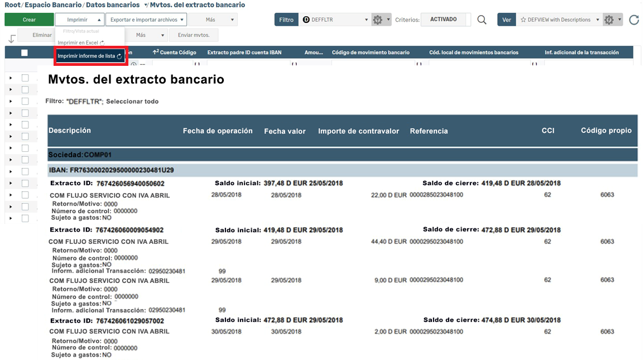Click the star icon in DEFVIEW view selector

coord(523,20)
